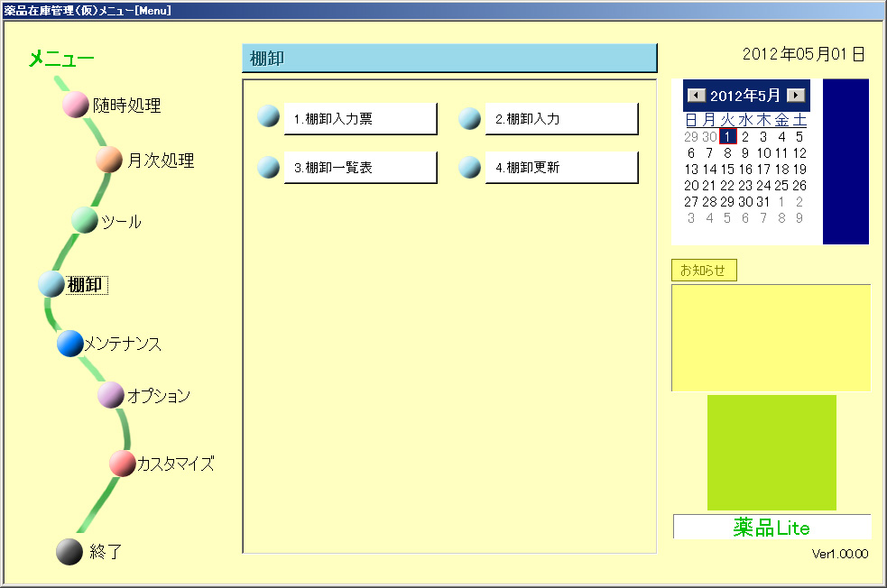Viewport: 887px width, 588px height.
Task: Click the red ball beside カスタマイズ
Action: click(x=123, y=464)
